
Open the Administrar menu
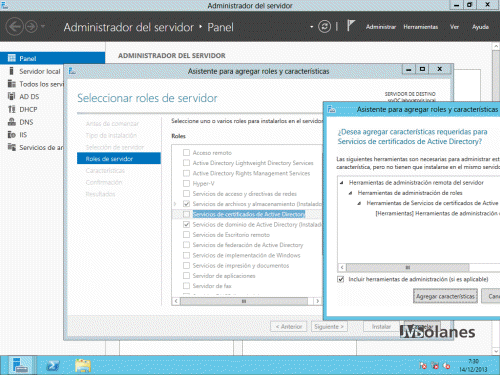381,27
